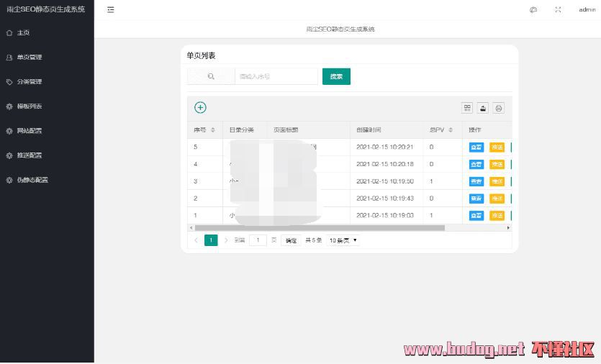Viewport: 601px width, 364px height.
Task: Sort table by 序号 column arrows
Action: (x=212, y=130)
